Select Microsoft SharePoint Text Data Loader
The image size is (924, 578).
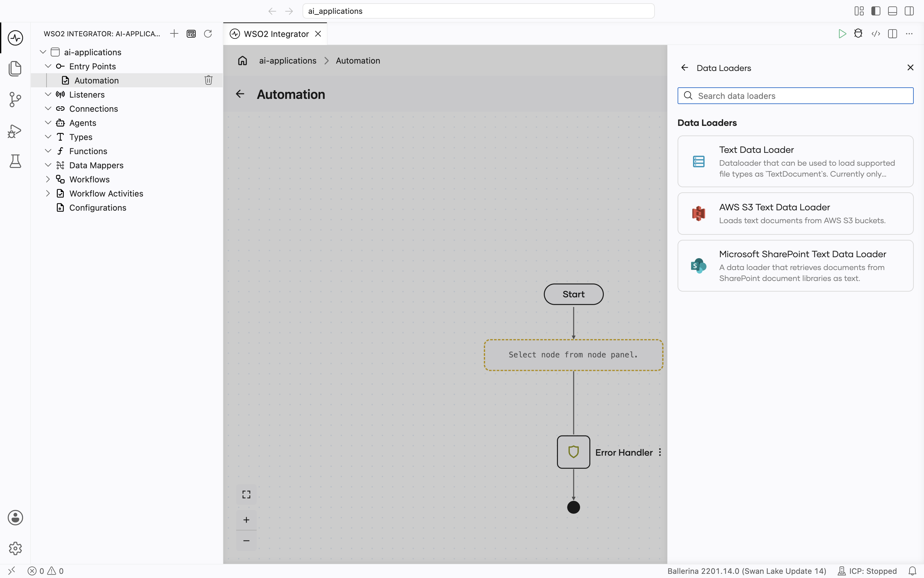coord(795,266)
